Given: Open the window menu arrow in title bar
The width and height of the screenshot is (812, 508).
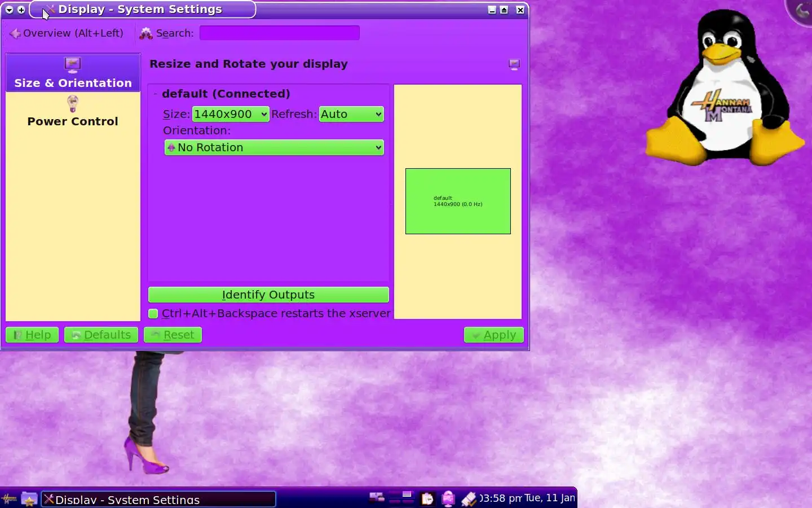Looking at the screenshot, I should [9, 10].
